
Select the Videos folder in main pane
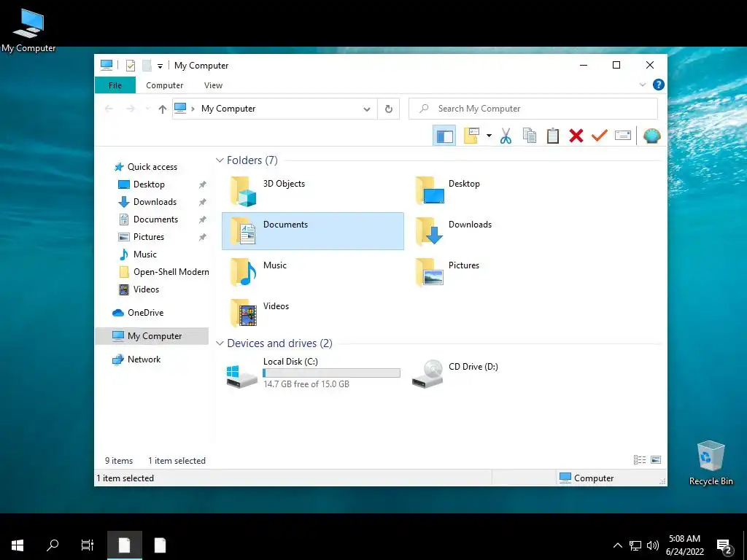[x=313, y=313]
